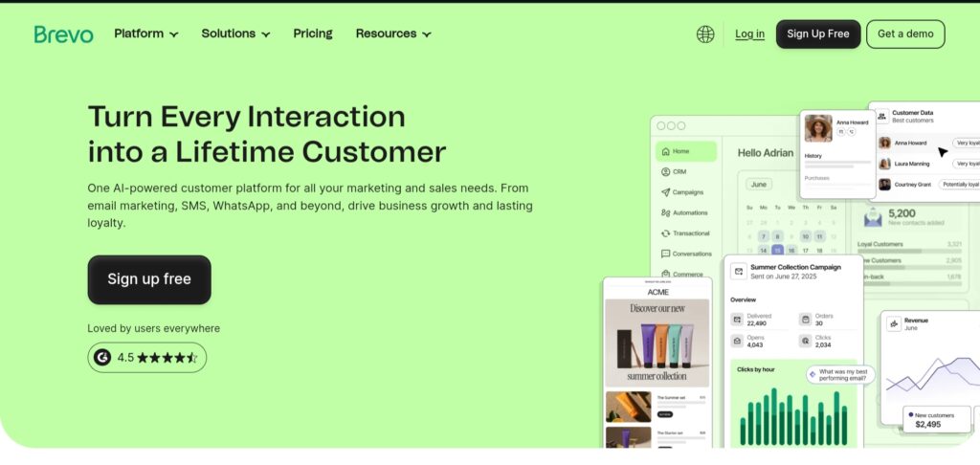
Task: Select the Transactional icon in sidebar
Action: click(x=665, y=233)
